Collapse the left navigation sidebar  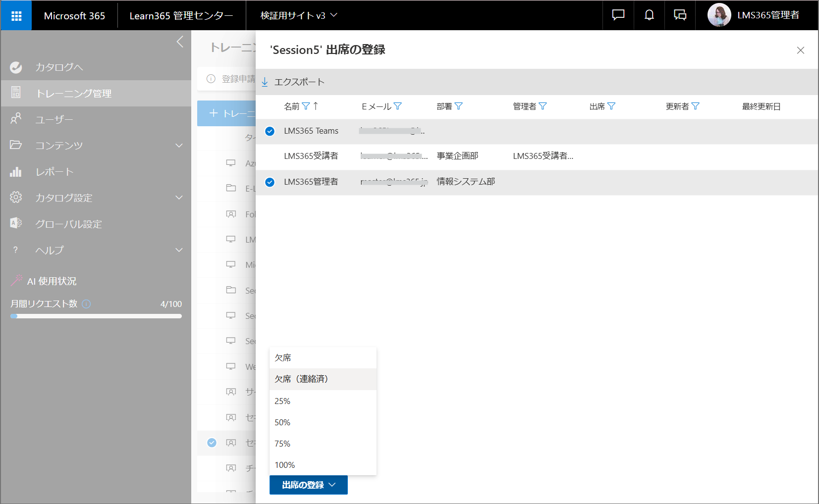pos(180,42)
